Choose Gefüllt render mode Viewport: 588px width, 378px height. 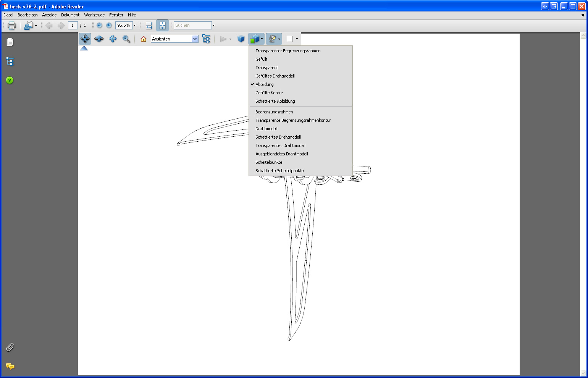pyautogui.click(x=300, y=59)
